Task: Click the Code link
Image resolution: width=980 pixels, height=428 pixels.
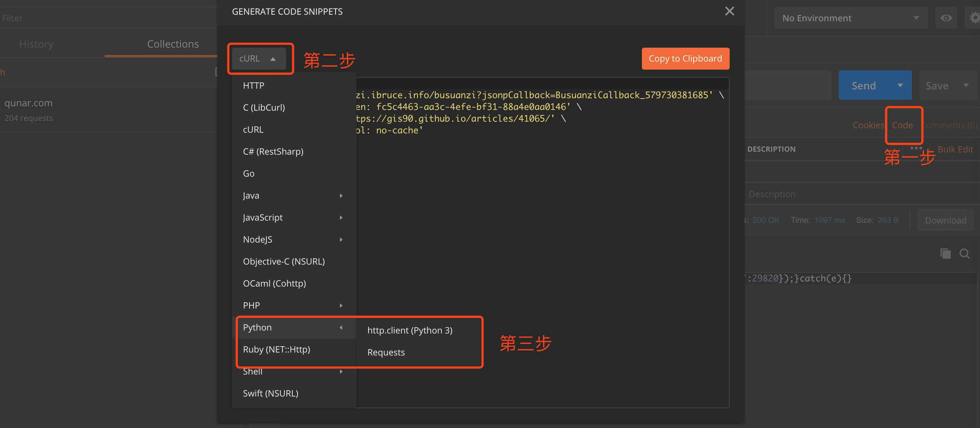Action: 902,125
